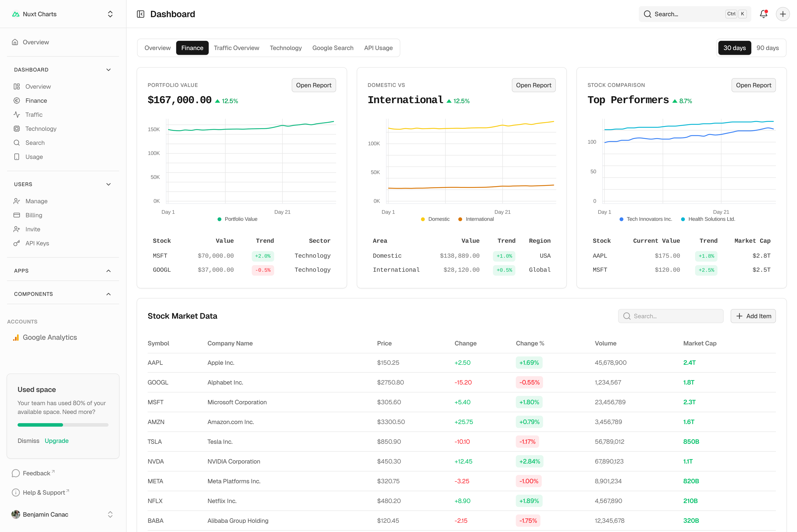This screenshot has height=532, width=797.
Task: Go to Traffic via pulse icon
Action: pos(17,115)
